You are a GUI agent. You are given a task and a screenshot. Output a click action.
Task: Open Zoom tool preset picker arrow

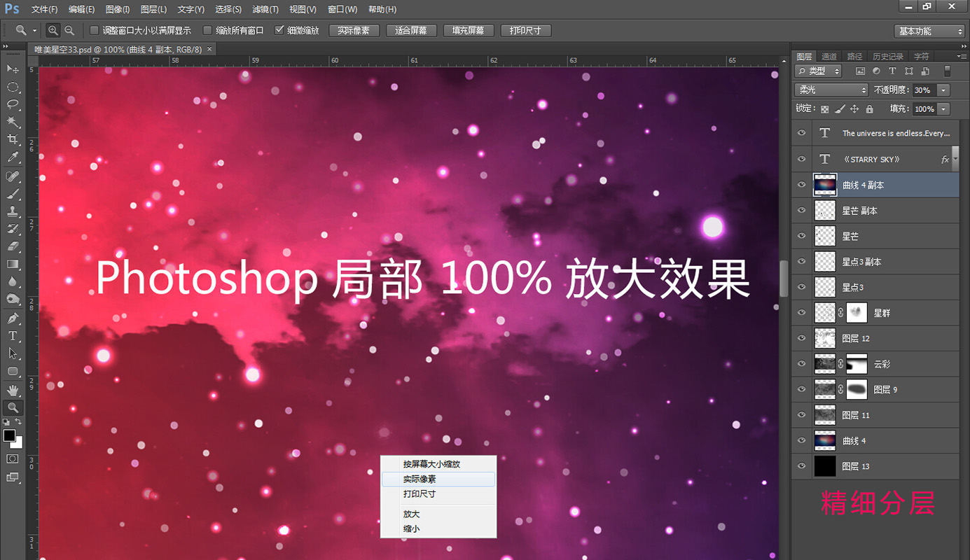(34, 31)
